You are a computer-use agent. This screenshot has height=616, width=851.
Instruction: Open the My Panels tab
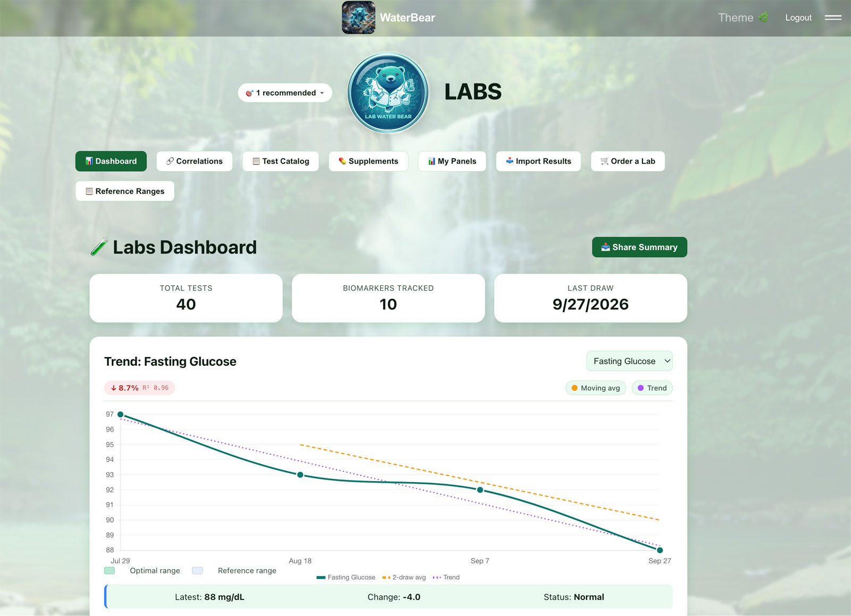click(x=452, y=161)
